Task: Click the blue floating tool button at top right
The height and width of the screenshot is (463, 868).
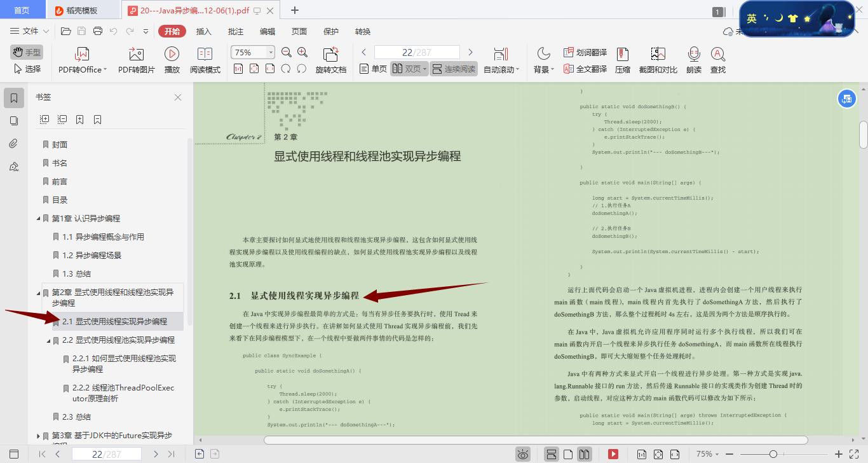Action: coord(846,99)
